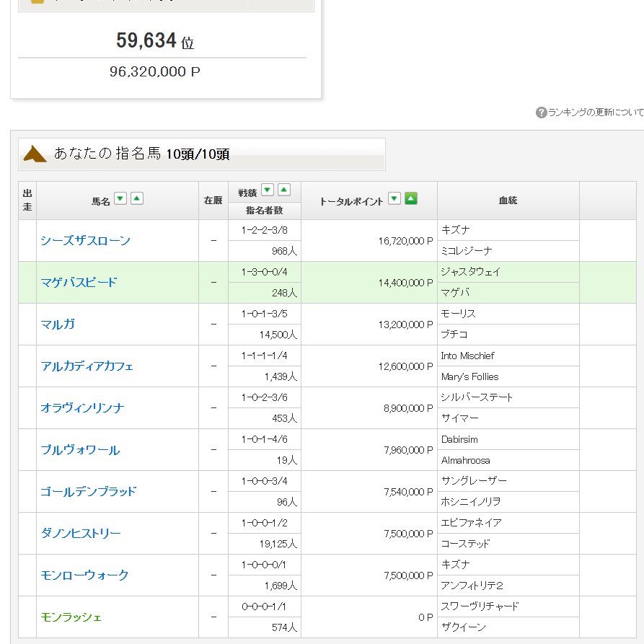Click the 7,540,000 P total points
Viewport: 644px width, 644px height.
point(408,492)
